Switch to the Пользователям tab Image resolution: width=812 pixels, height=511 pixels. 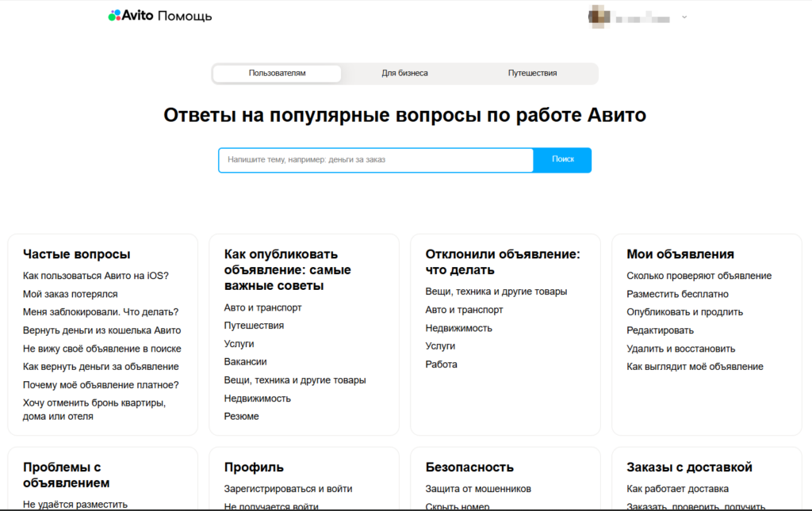pos(277,74)
